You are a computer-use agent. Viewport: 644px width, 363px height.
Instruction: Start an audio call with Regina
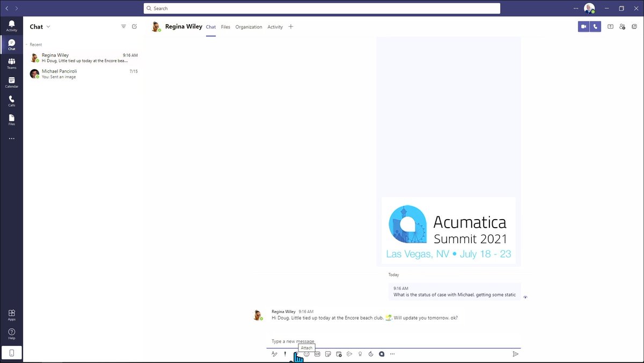(x=595, y=26)
